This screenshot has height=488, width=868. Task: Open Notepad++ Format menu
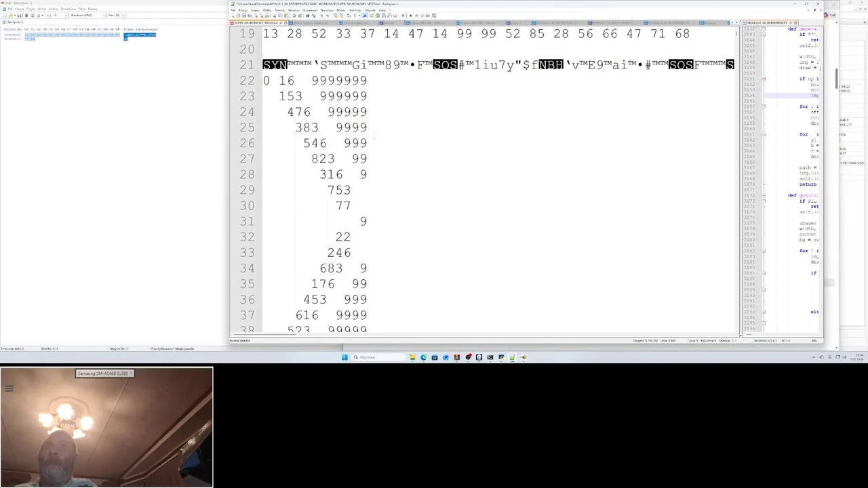[279, 10]
